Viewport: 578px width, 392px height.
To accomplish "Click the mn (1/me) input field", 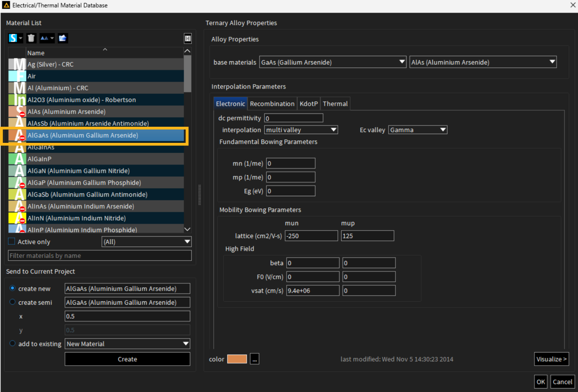I will coord(291,163).
